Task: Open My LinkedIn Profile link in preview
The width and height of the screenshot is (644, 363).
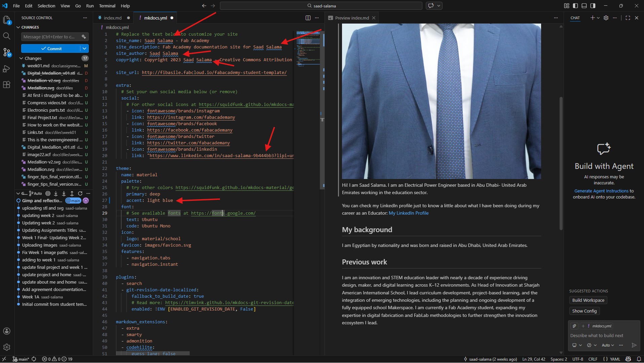Action: click(409, 213)
